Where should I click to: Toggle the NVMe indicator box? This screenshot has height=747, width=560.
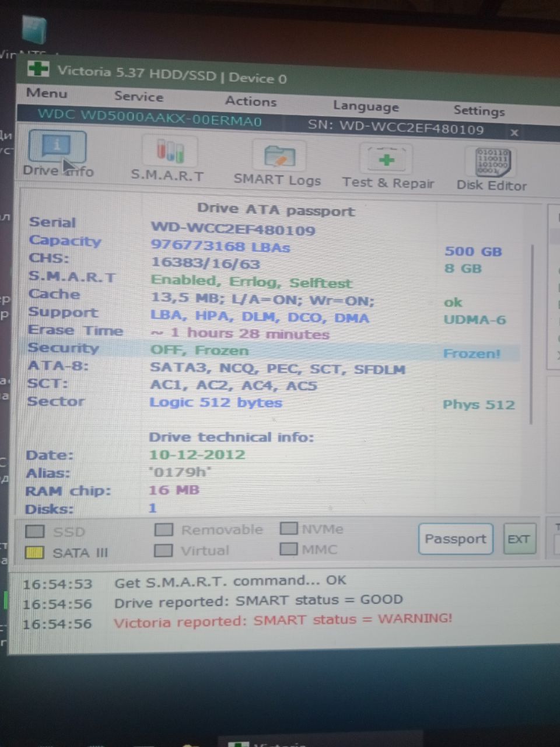[289, 528]
